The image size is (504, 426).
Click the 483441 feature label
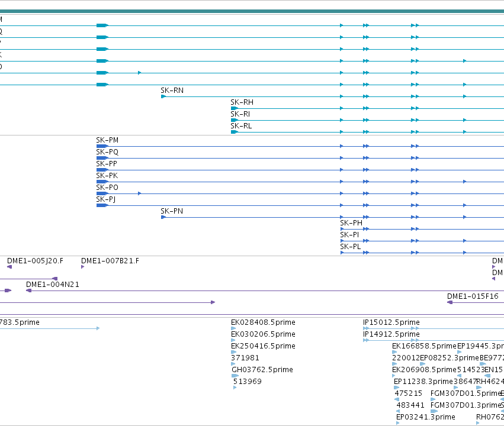point(410,405)
